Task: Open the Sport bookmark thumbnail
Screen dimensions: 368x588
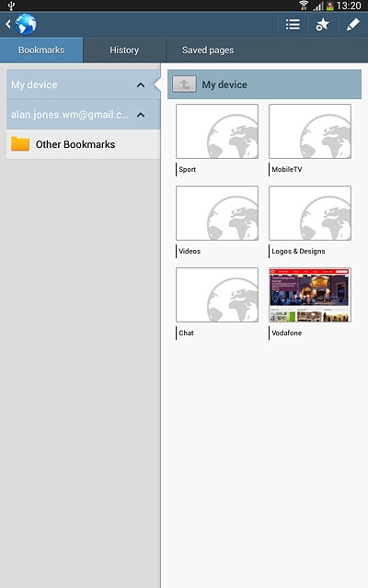Action: 217,131
